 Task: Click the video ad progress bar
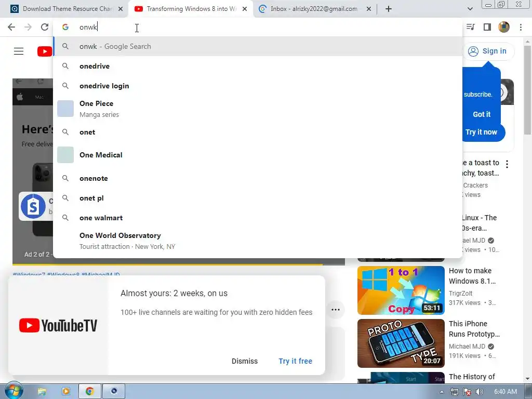[x=179, y=264]
